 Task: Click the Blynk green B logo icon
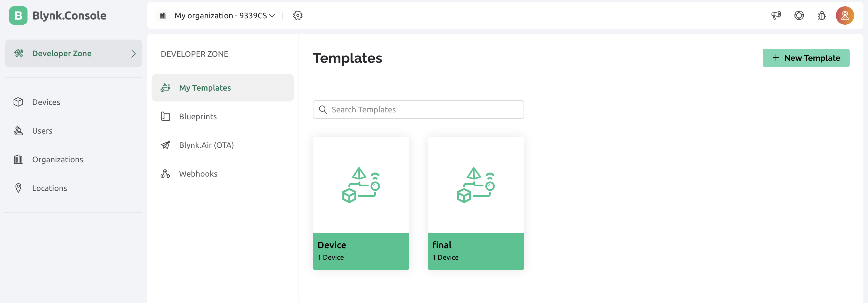(x=18, y=15)
